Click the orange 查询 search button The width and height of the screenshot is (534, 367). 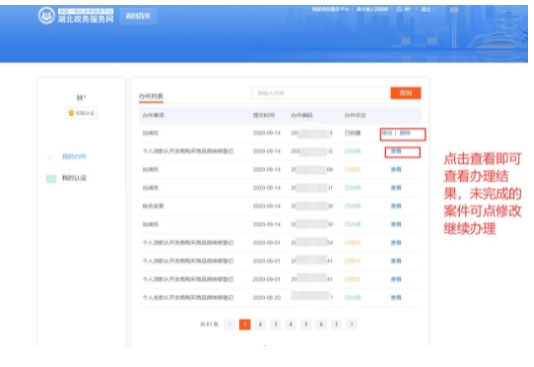point(406,93)
